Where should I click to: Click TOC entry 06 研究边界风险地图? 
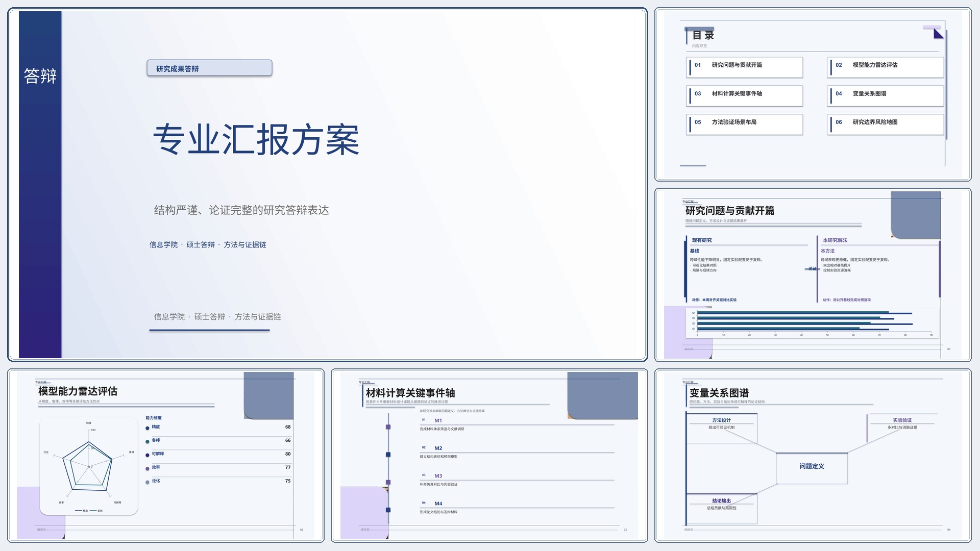point(886,124)
